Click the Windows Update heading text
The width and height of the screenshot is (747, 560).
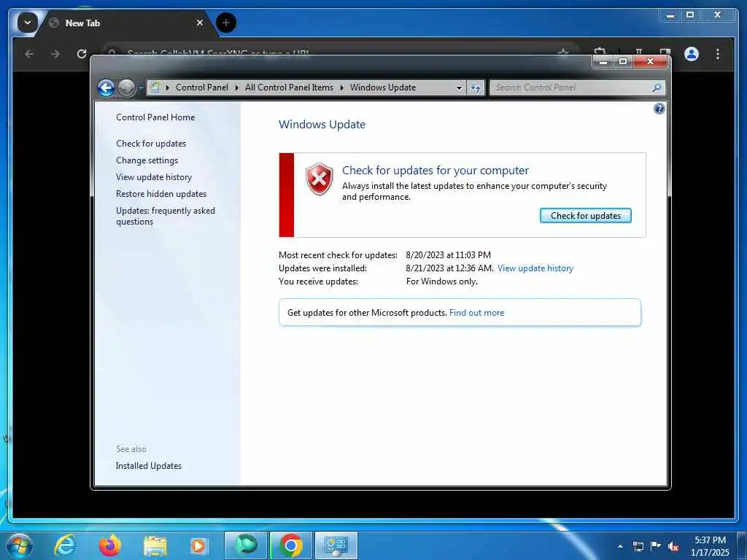tap(322, 124)
